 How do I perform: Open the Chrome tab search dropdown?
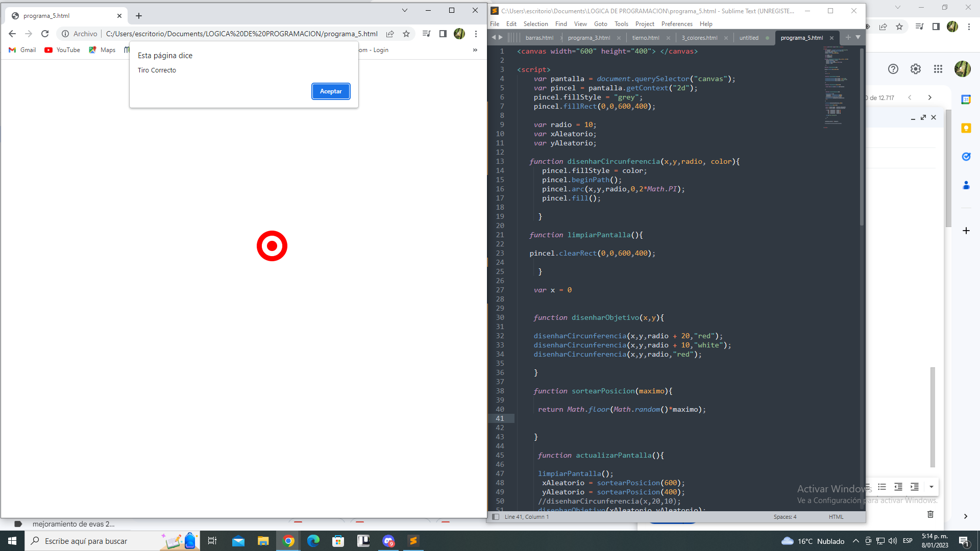(405, 10)
